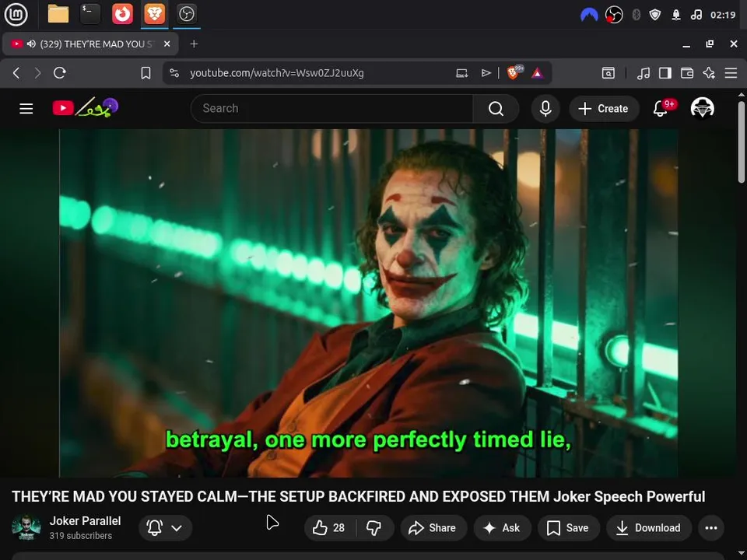The height and width of the screenshot is (560, 747).
Task: Click the Ask button
Action: point(502,527)
